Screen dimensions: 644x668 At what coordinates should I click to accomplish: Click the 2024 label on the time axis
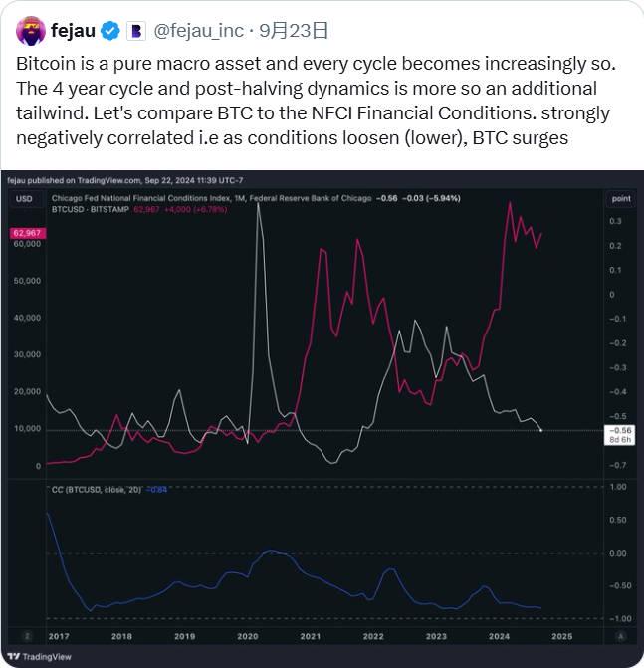pos(500,635)
